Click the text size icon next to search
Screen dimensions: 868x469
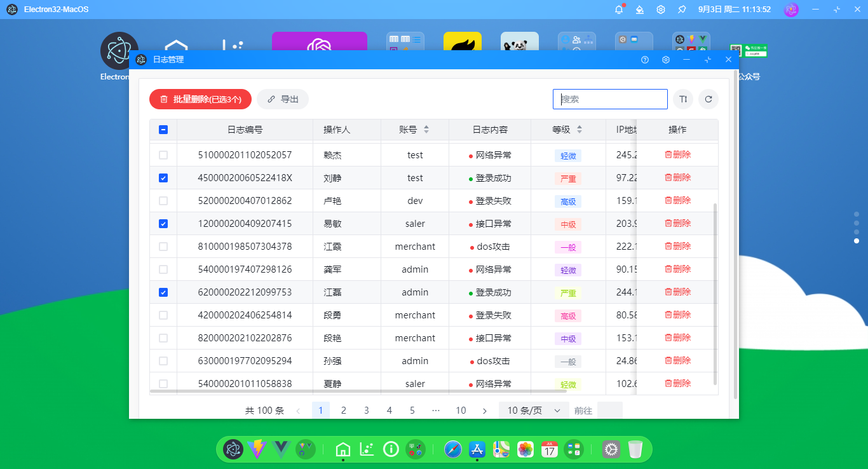pyautogui.click(x=683, y=99)
